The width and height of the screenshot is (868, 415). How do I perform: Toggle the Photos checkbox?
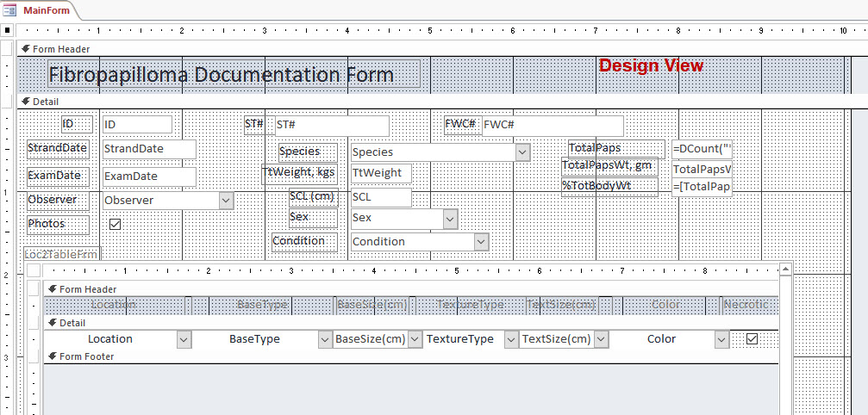click(116, 224)
